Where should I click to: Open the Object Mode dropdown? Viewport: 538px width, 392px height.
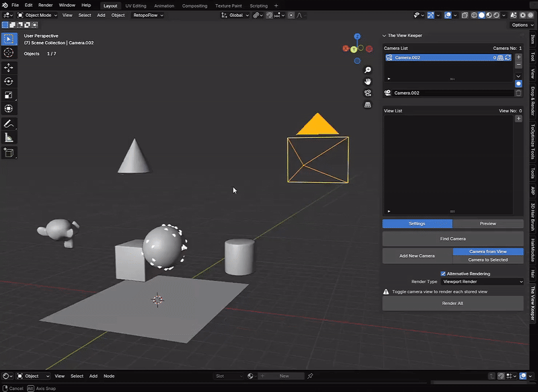[x=37, y=15]
